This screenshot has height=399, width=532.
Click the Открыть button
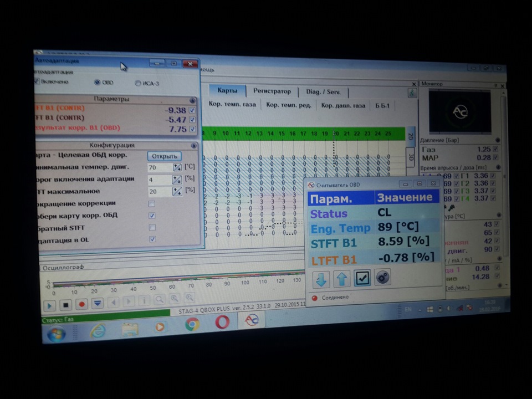(165, 156)
